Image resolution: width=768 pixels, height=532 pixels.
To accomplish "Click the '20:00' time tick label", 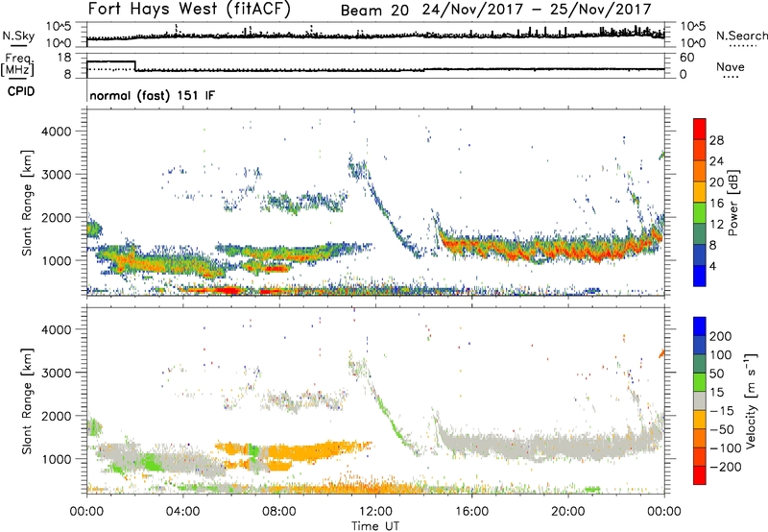I will 567,512.
